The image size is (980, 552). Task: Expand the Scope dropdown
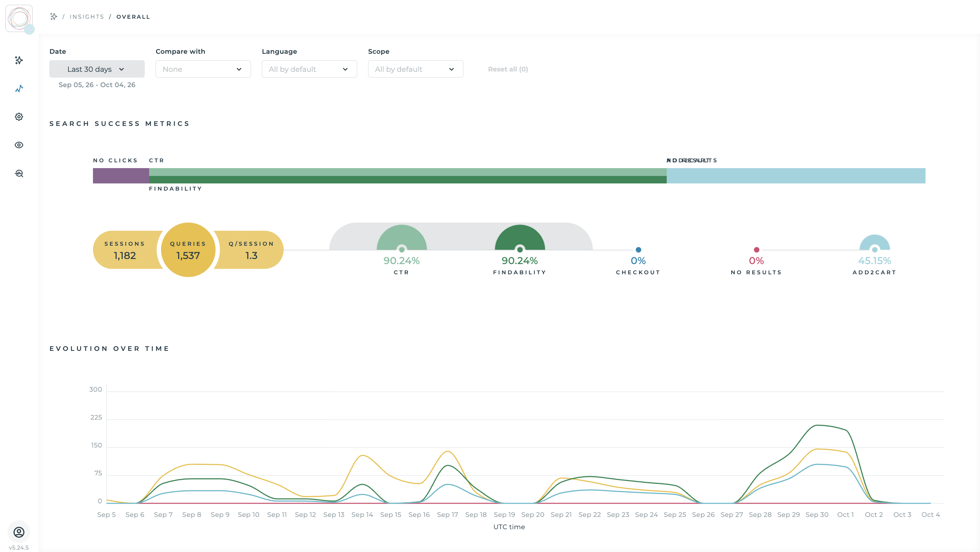pos(415,69)
